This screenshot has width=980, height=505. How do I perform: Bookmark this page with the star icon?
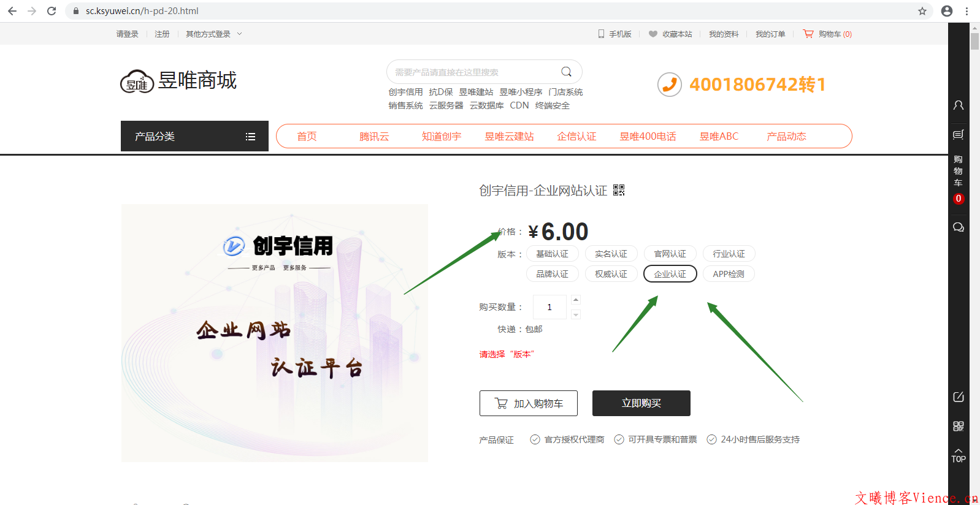pyautogui.click(x=922, y=11)
